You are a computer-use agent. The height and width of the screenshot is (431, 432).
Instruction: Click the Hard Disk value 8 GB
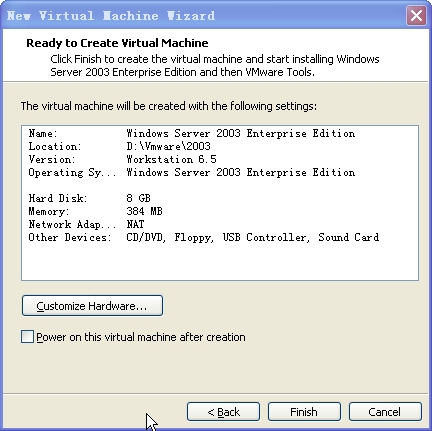[138, 198]
